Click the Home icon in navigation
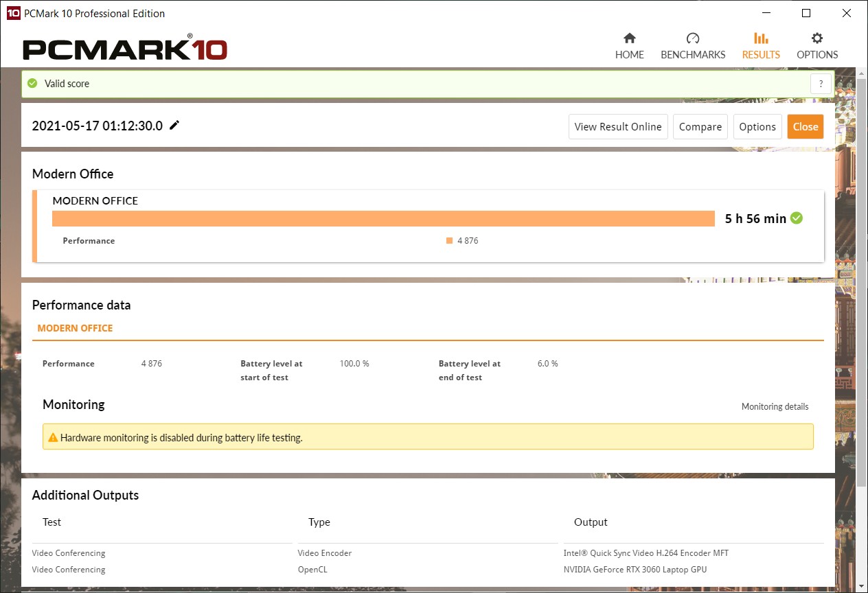 pos(629,38)
